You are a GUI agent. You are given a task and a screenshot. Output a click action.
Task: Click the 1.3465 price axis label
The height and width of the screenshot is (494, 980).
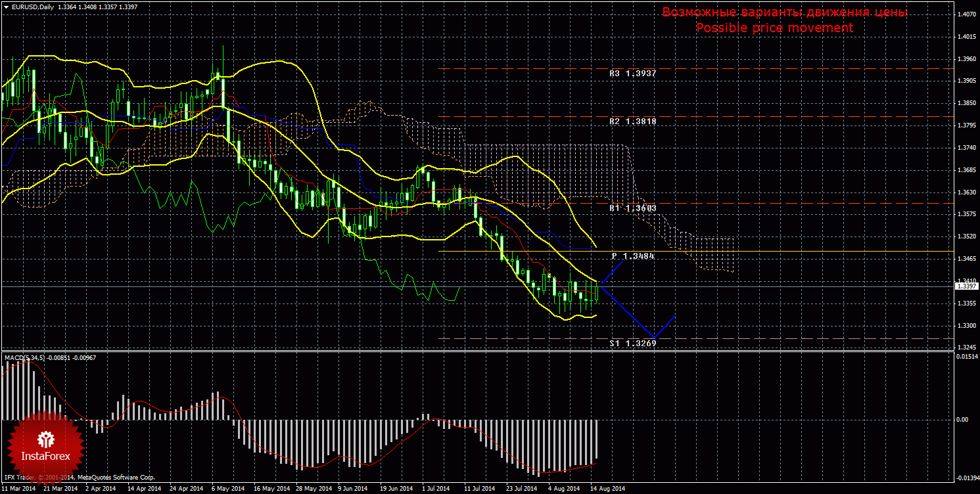click(967, 259)
